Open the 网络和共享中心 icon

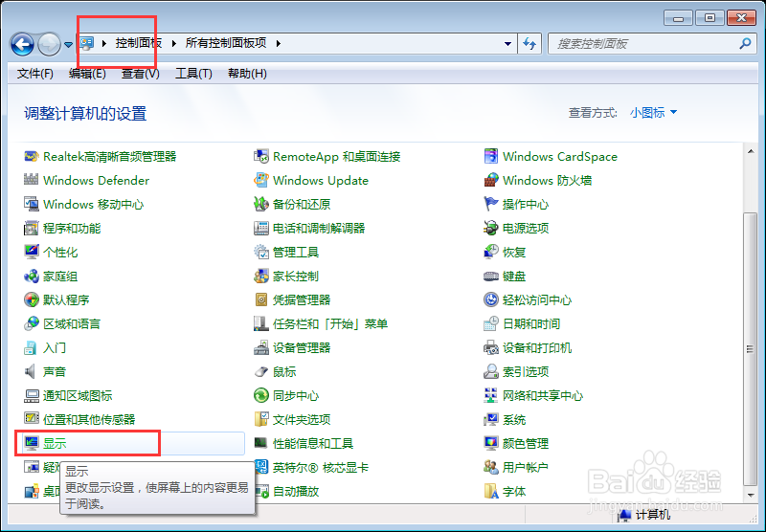(491, 396)
